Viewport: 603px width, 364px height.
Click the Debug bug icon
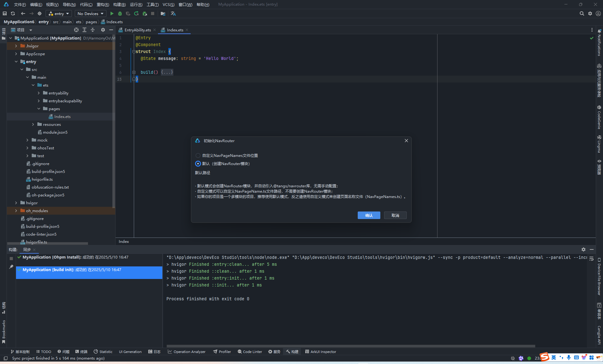click(120, 13)
